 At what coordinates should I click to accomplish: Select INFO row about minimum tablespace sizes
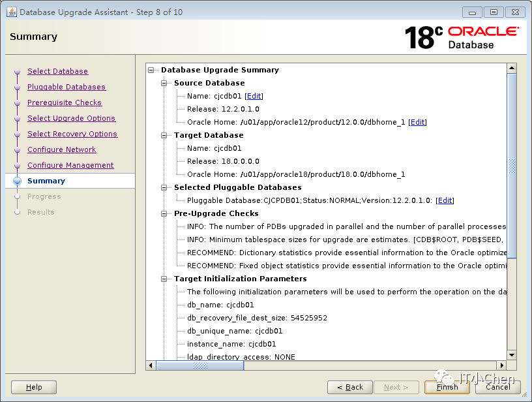click(346, 240)
